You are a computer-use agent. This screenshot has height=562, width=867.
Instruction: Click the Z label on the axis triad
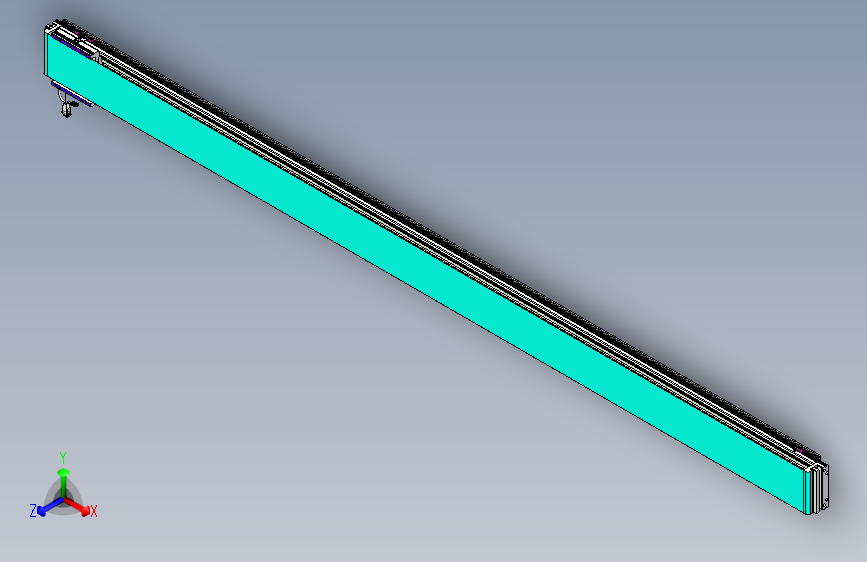point(33,511)
